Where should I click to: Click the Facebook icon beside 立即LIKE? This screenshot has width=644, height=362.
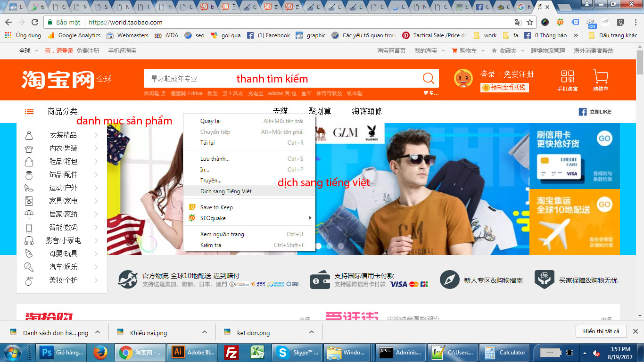point(583,112)
